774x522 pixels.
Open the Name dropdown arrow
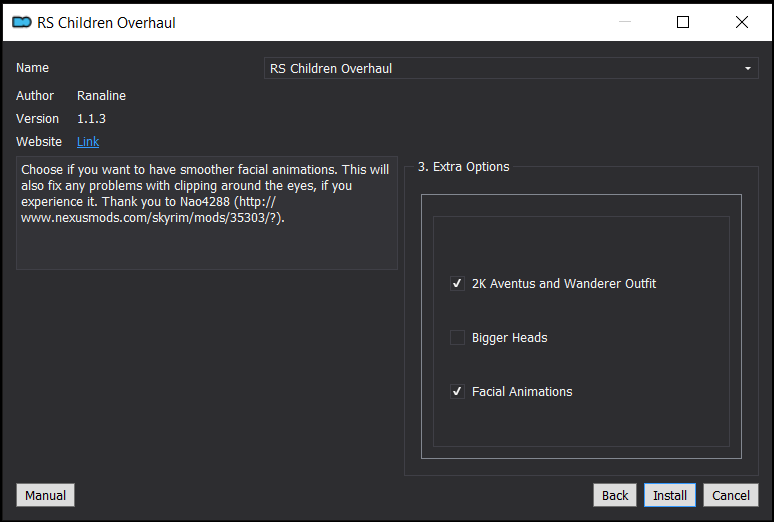click(748, 69)
